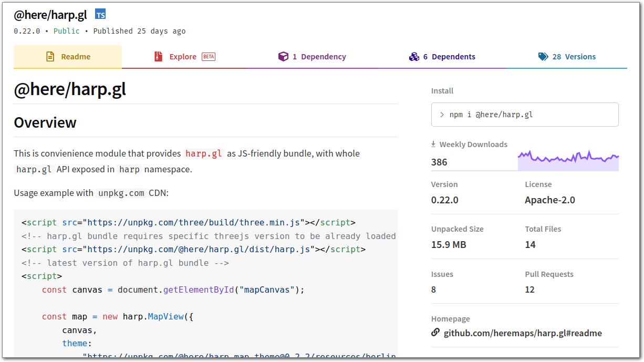Click the Apache-2.0 license value

pyautogui.click(x=550, y=200)
